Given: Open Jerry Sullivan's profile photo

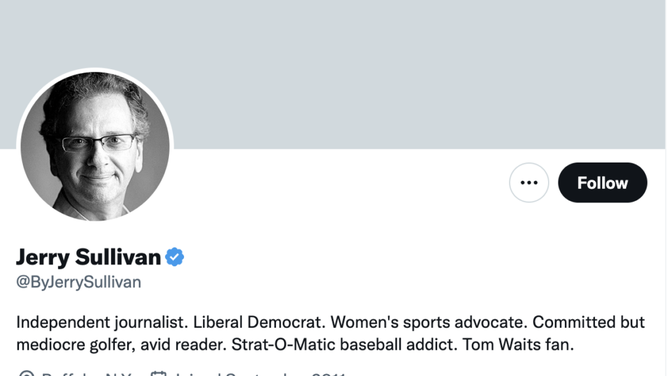Looking at the screenshot, I should tap(95, 146).
